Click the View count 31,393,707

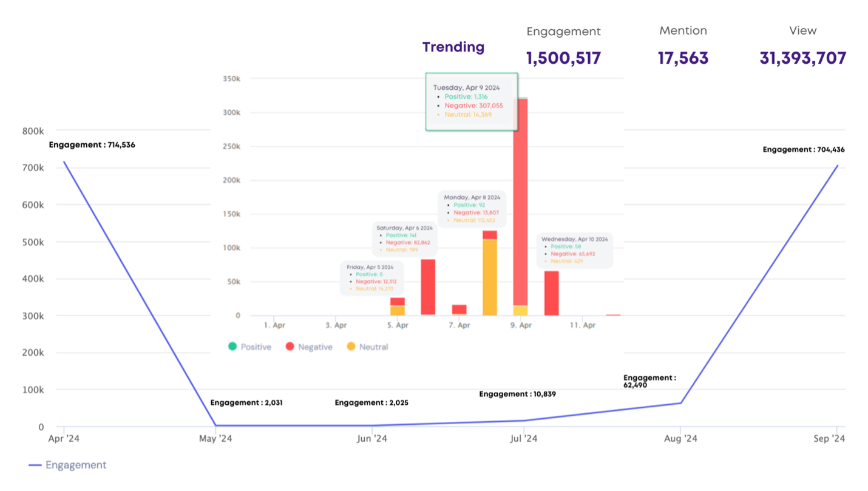802,58
